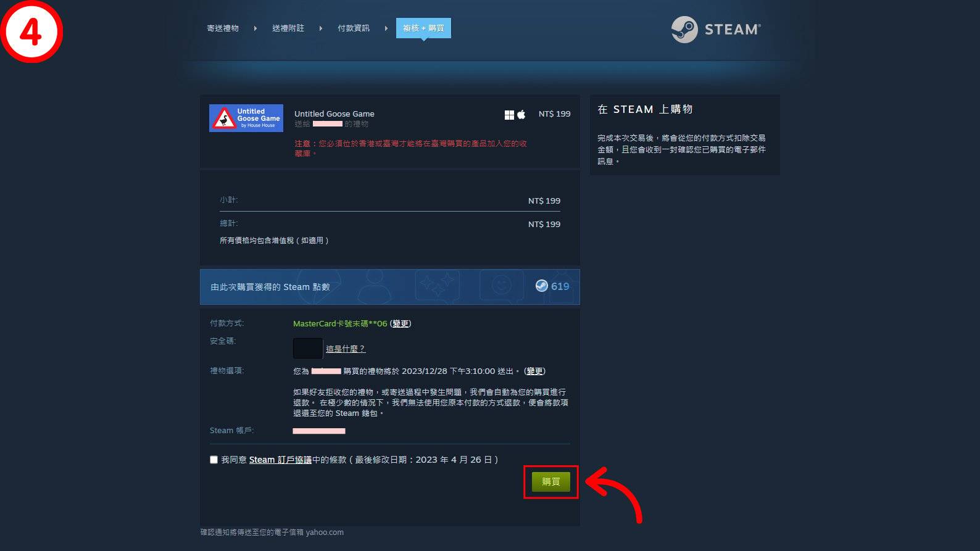Change the gift delivery schedule
This screenshot has height=551, width=980.
[534, 371]
